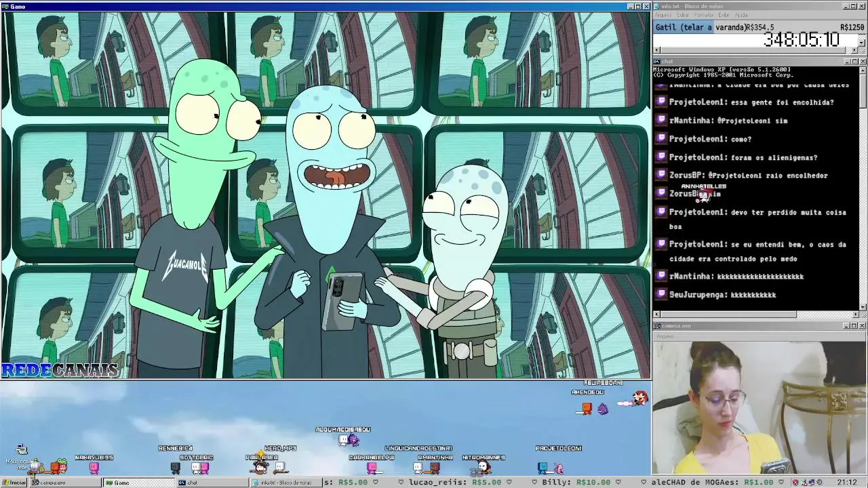Click the badge beside 'se eu entendi bem' message
The width and height of the screenshot is (868, 488).
661,244
